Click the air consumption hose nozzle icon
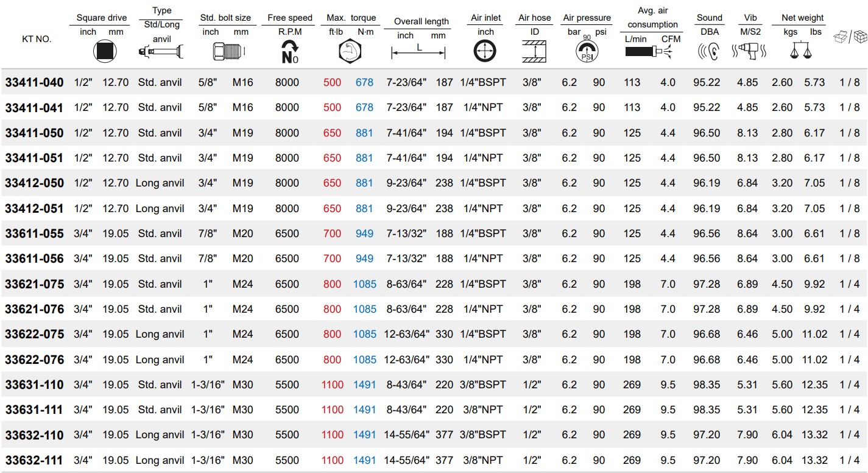Image resolution: width=868 pixels, height=473 pixels. point(652,52)
